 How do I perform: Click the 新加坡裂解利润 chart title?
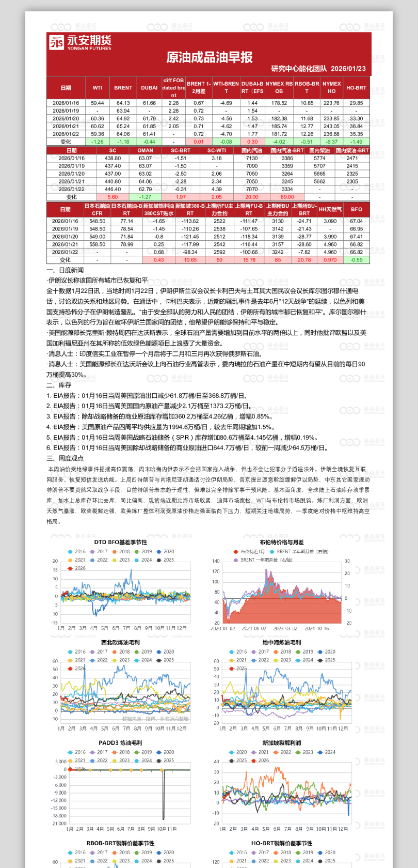(281, 742)
